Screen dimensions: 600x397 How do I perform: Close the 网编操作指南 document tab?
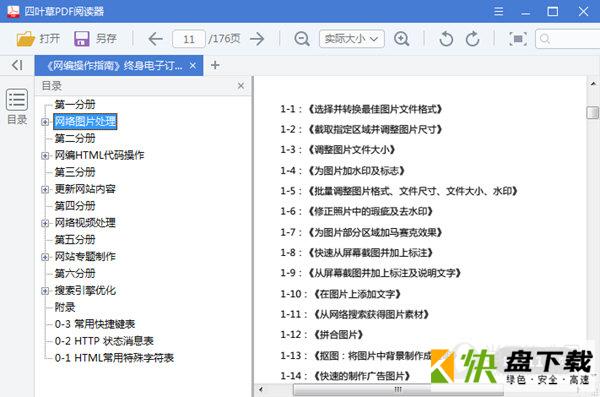coord(193,65)
